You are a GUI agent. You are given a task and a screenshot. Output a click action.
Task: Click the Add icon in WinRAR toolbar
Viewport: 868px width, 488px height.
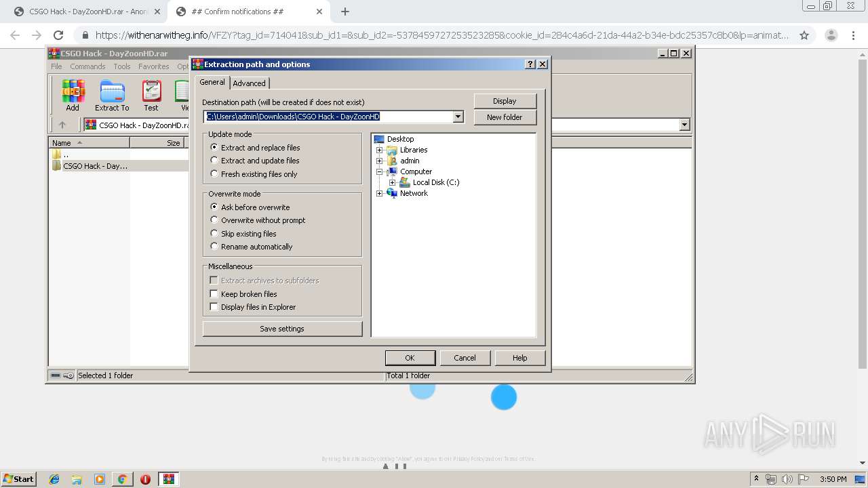point(73,96)
